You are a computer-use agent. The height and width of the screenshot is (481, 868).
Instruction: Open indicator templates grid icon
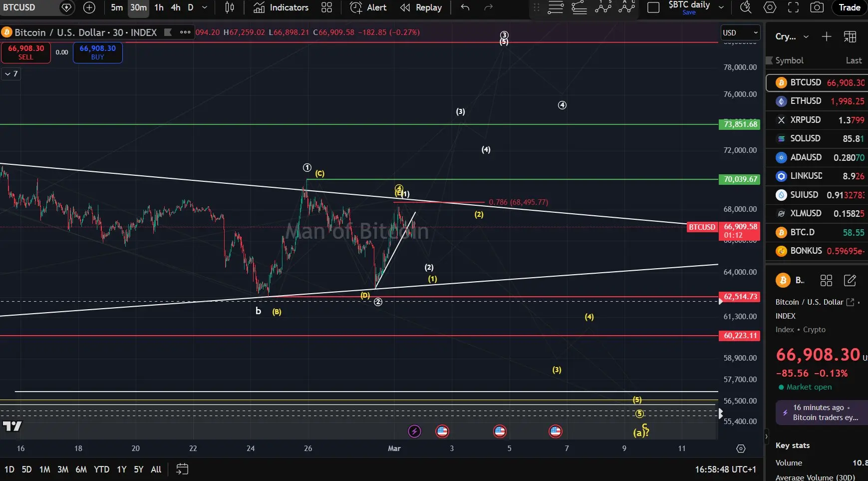point(326,7)
